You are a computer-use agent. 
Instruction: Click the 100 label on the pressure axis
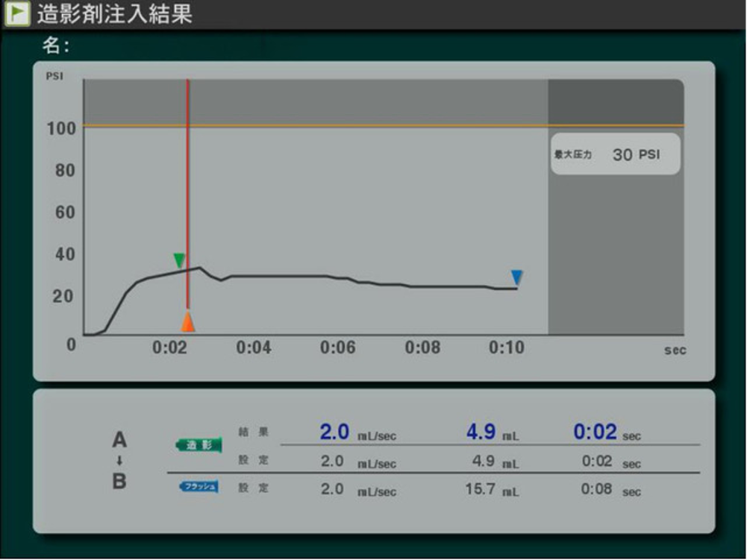tap(61, 128)
